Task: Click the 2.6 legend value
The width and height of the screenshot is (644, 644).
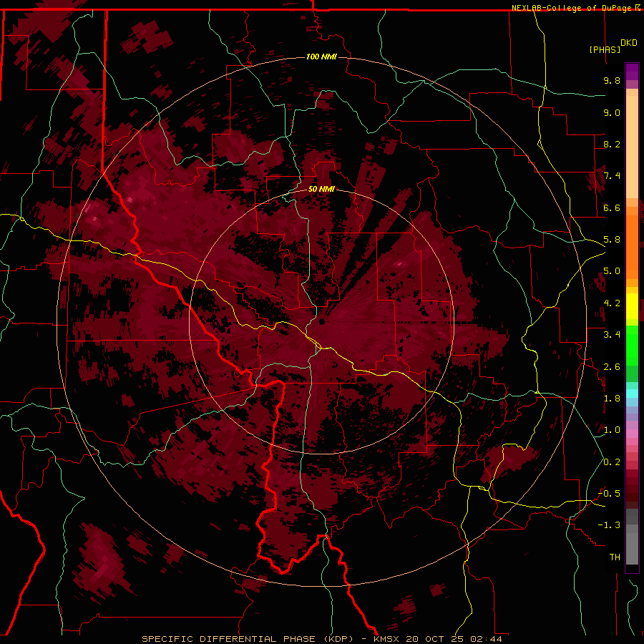Action: (612, 367)
